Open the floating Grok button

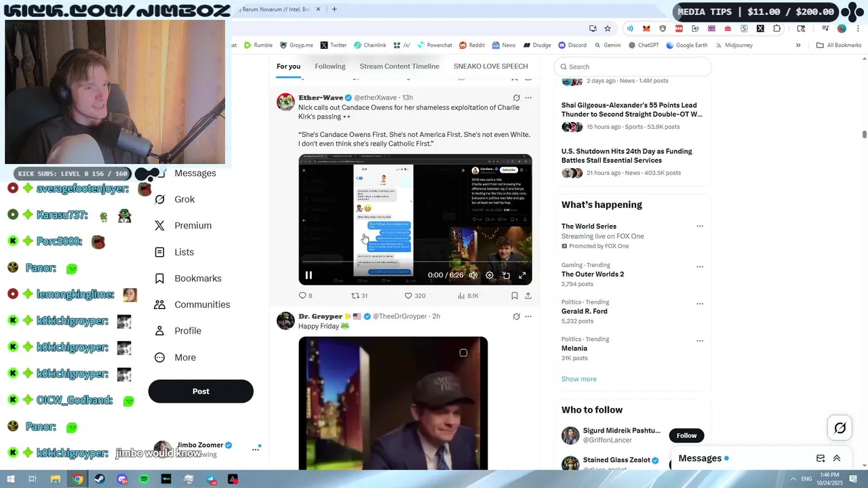click(840, 428)
